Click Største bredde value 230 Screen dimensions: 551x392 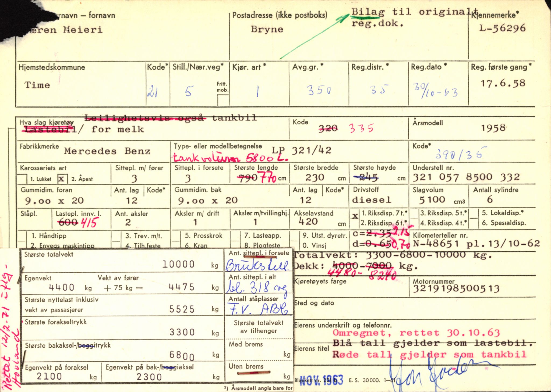click(x=315, y=177)
